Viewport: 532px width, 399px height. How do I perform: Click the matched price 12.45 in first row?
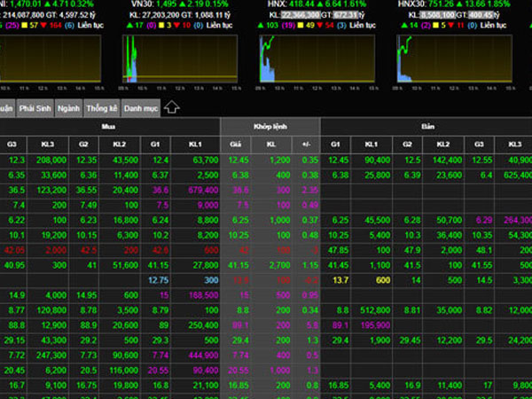pos(239,160)
